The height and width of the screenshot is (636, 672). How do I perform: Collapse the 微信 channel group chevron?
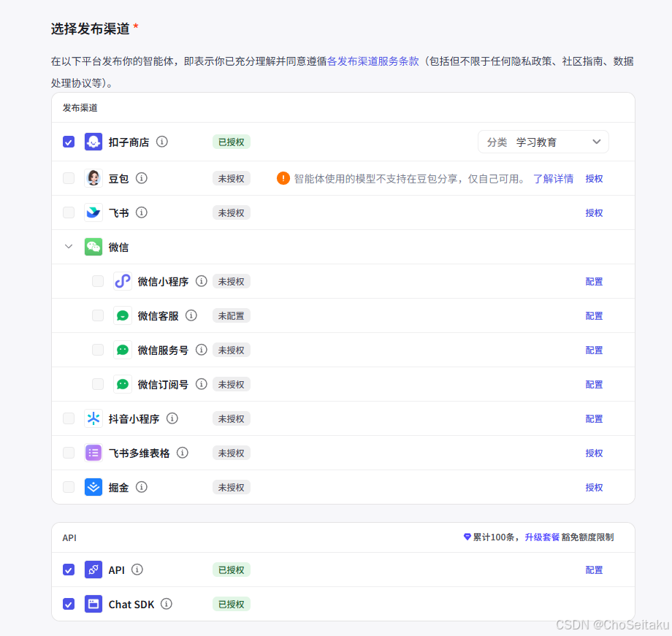pyautogui.click(x=69, y=246)
